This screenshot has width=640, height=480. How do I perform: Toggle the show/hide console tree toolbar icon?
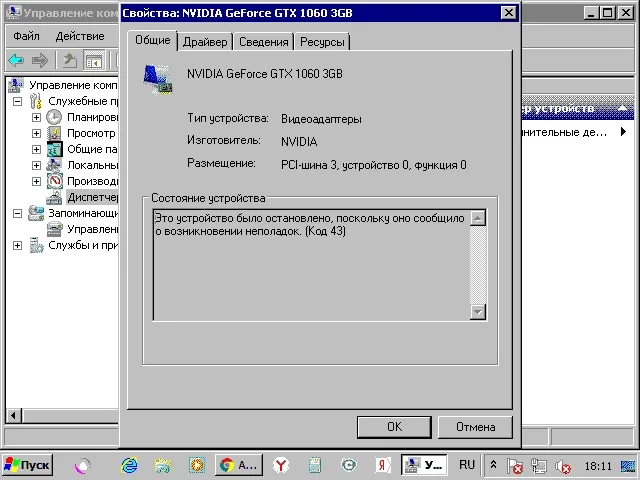coord(94,61)
